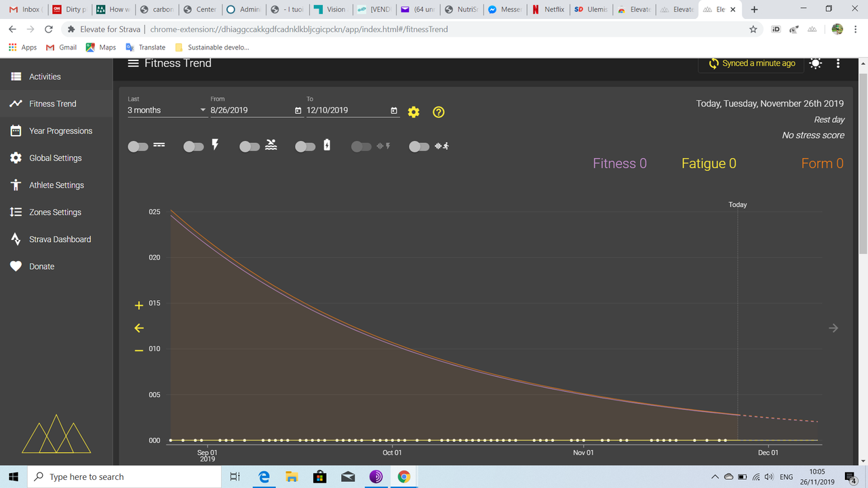Switch theme using the sun icon
The height and width of the screenshot is (488, 868).
pos(815,63)
